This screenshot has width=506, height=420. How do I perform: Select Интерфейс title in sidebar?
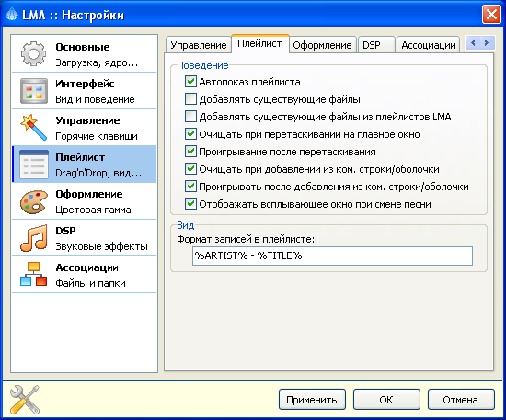85,84
